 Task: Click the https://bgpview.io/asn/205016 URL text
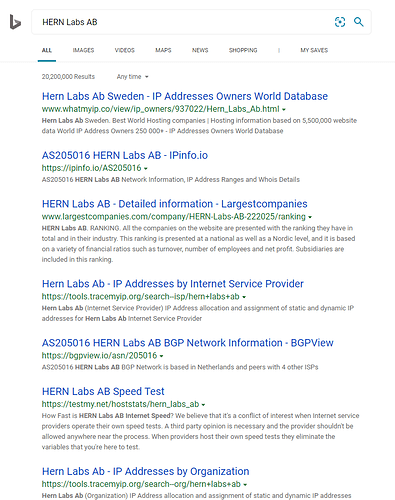[x=99, y=355]
